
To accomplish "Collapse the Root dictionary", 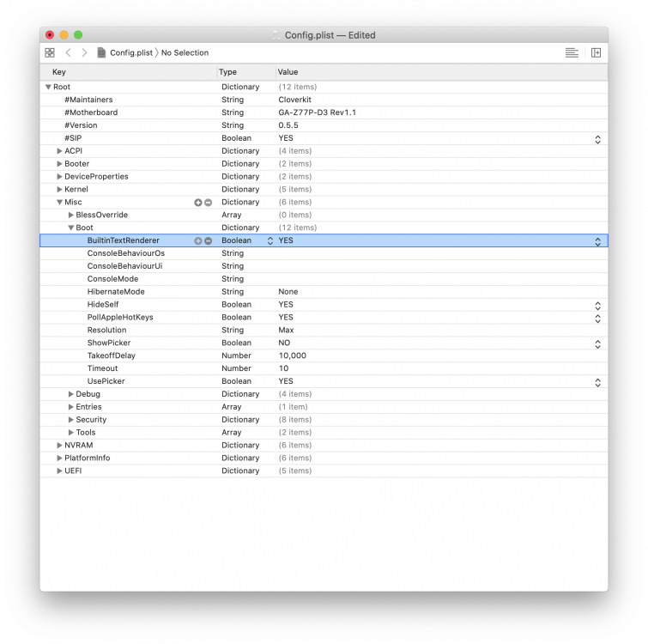I will pyautogui.click(x=48, y=88).
